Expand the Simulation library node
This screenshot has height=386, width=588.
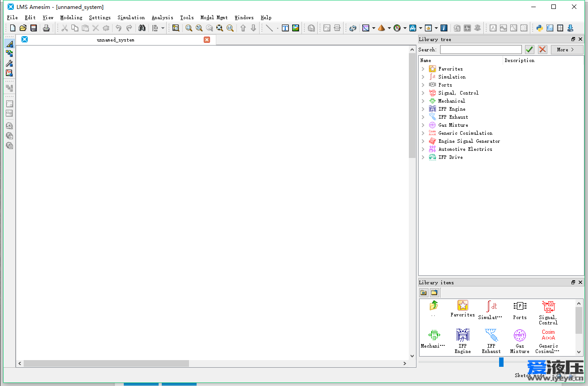click(423, 77)
